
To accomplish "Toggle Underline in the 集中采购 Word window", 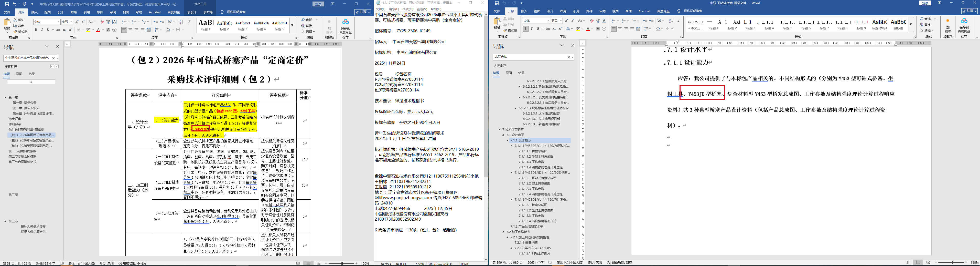I will pos(48,30).
